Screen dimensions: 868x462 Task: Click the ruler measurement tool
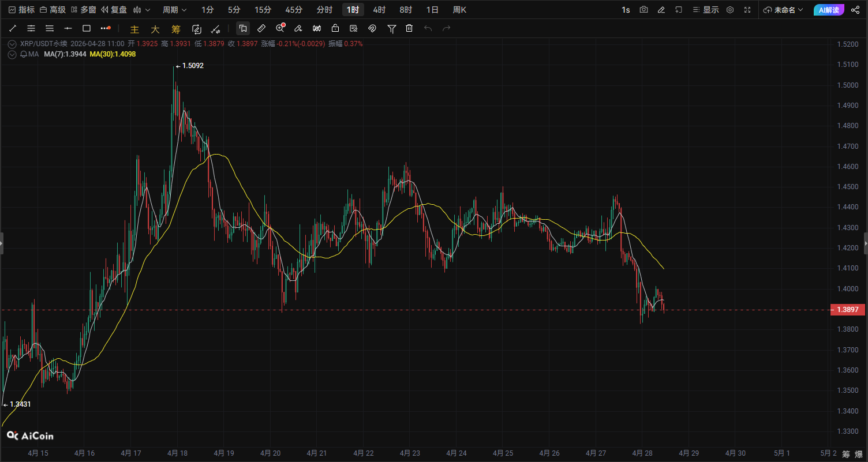[x=261, y=28]
